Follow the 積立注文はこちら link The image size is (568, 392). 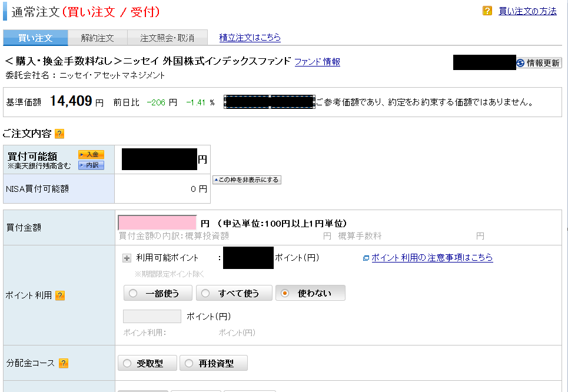[x=250, y=38]
